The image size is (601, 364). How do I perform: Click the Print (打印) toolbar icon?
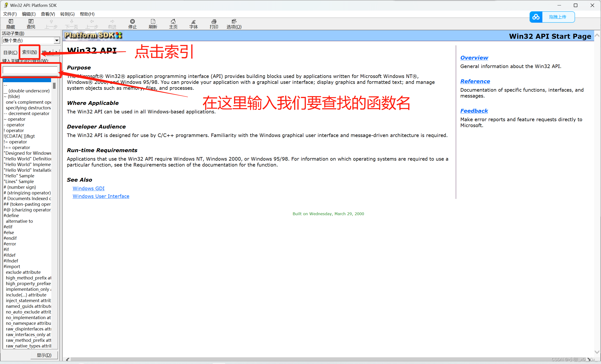(214, 24)
